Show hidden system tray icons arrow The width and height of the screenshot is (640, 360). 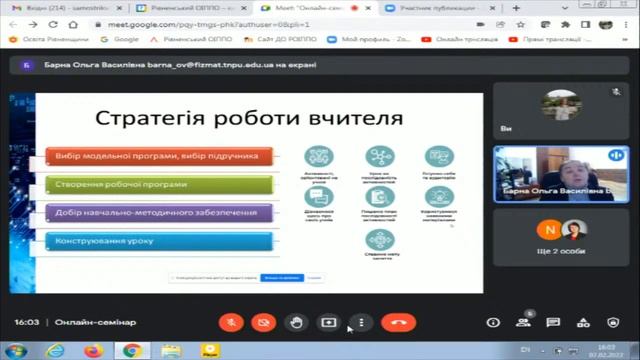pyautogui.click(x=542, y=351)
